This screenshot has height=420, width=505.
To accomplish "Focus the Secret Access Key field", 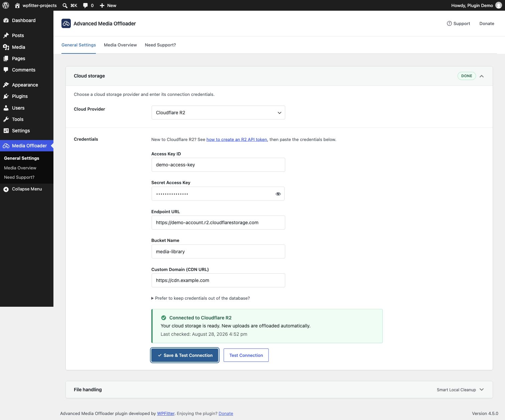I will click(218, 194).
